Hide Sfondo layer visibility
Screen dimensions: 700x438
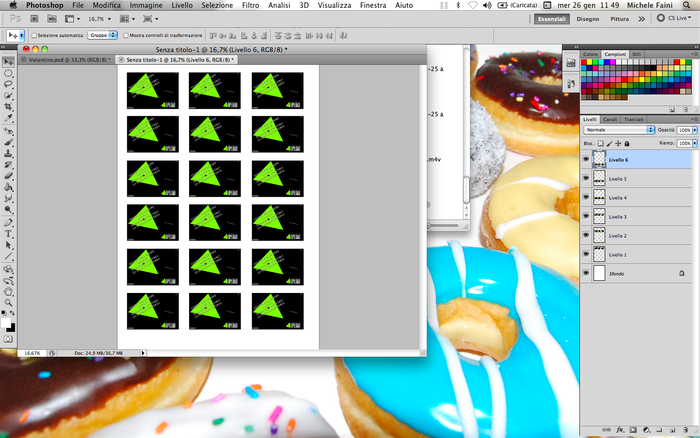586,273
